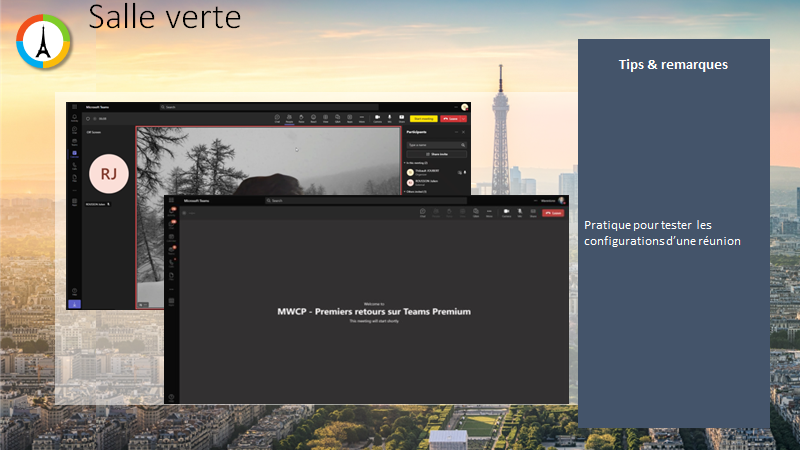The width and height of the screenshot is (800, 450).
Task: Click the RJ avatar tile
Action: (x=109, y=173)
